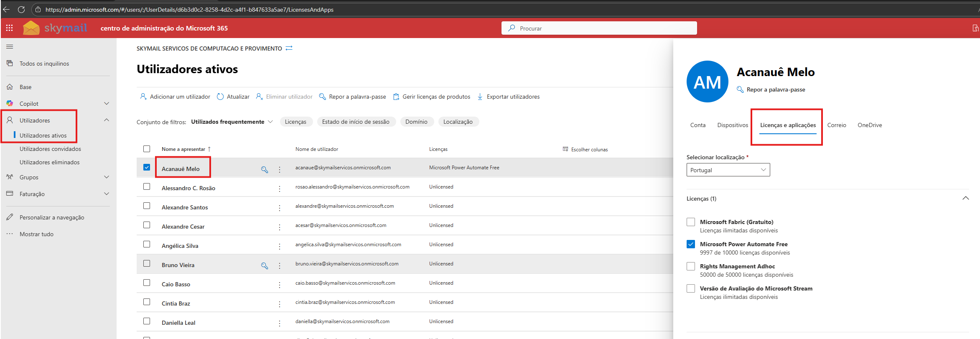Image resolution: width=980 pixels, height=339 pixels.
Task: Click the switch tenant arrows icon
Action: point(289,48)
